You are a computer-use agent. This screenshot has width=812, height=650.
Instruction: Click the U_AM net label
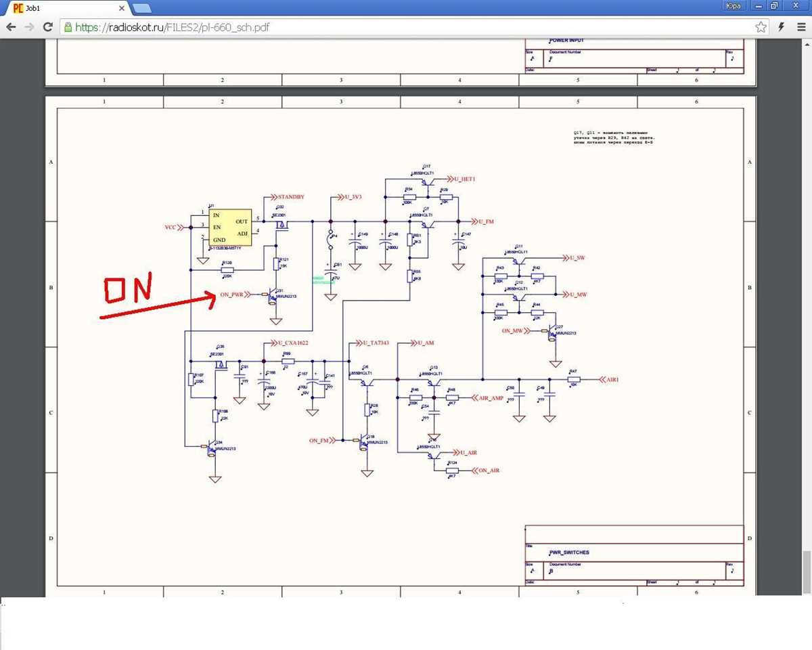coord(426,343)
